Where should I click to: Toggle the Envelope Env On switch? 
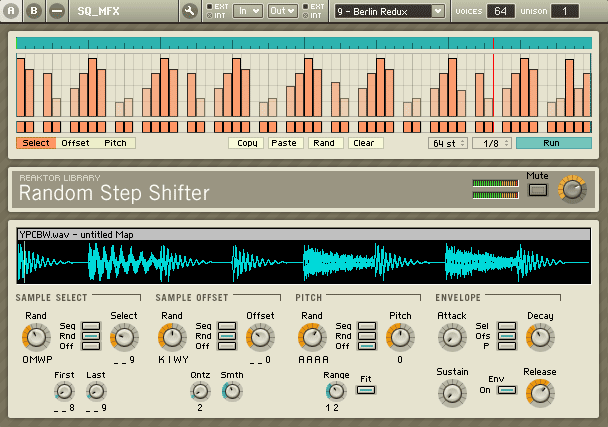507,390
